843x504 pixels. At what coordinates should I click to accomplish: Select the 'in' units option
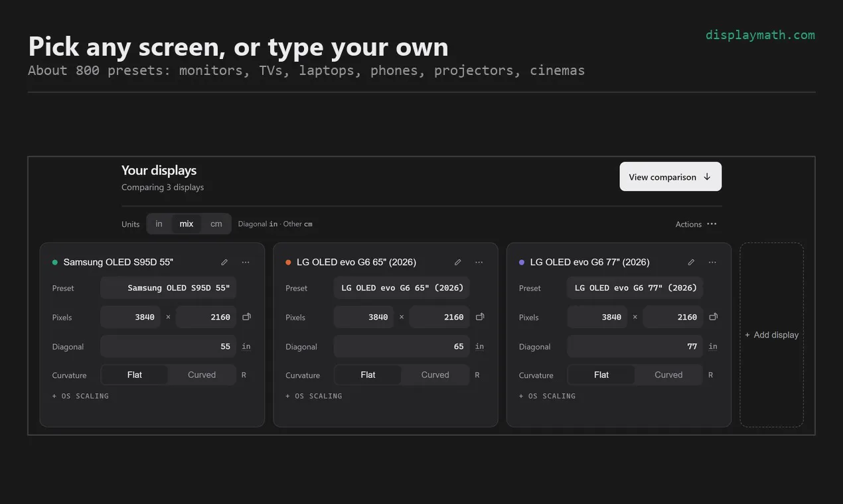pos(159,224)
